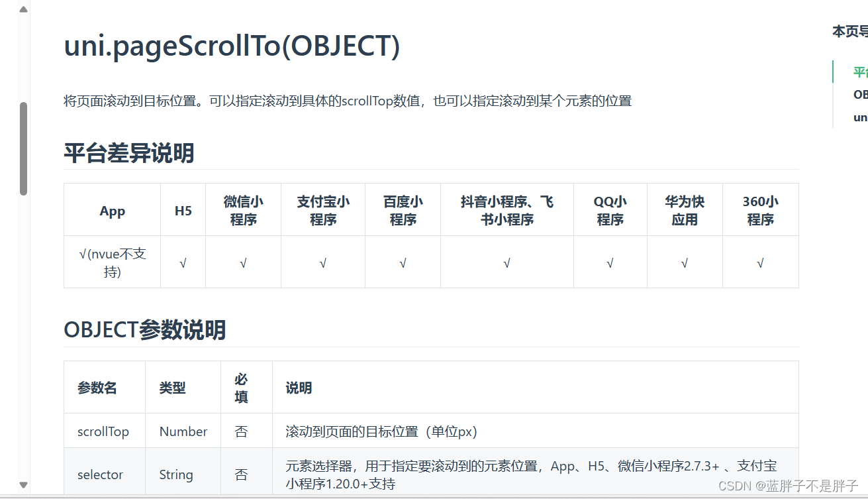Click the 华为快应用 column header
The height and width of the screenshot is (499, 868).
coord(685,211)
